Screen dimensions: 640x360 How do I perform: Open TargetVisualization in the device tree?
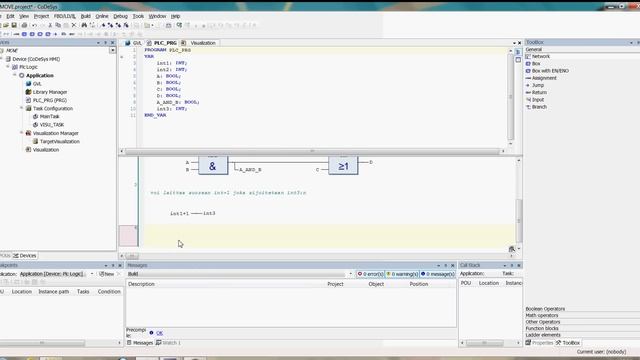click(x=60, y=142)
